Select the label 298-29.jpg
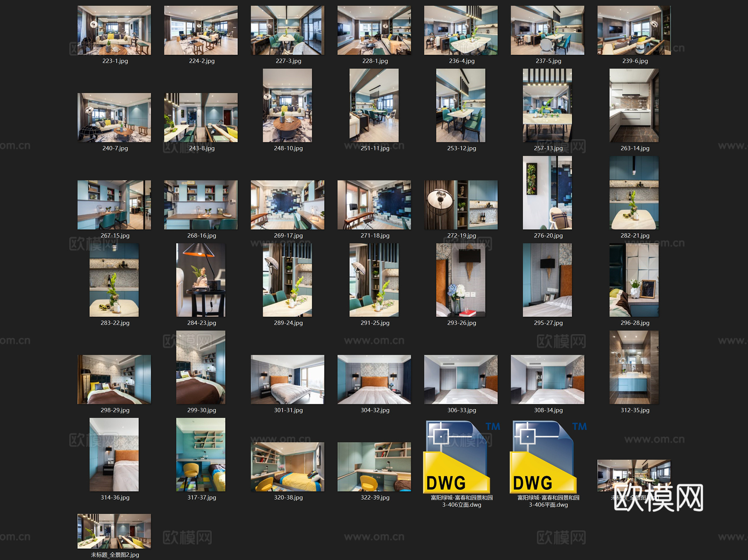The image size is (748, 560). [115, 410]
